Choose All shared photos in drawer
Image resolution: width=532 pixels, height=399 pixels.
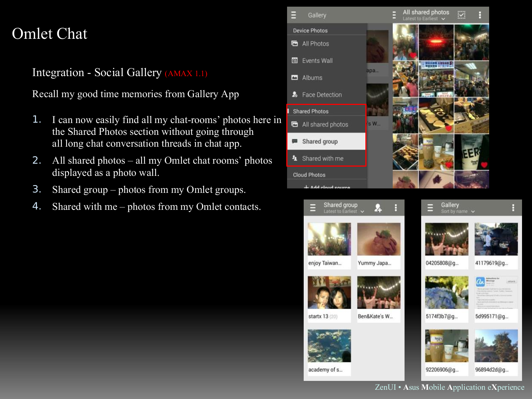pos(325,125)
